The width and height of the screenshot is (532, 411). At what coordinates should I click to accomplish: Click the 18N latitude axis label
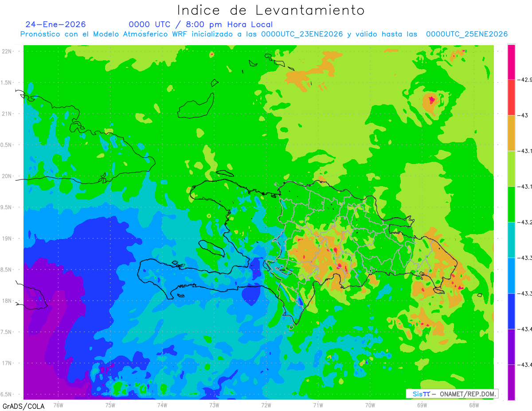(8, 301)
